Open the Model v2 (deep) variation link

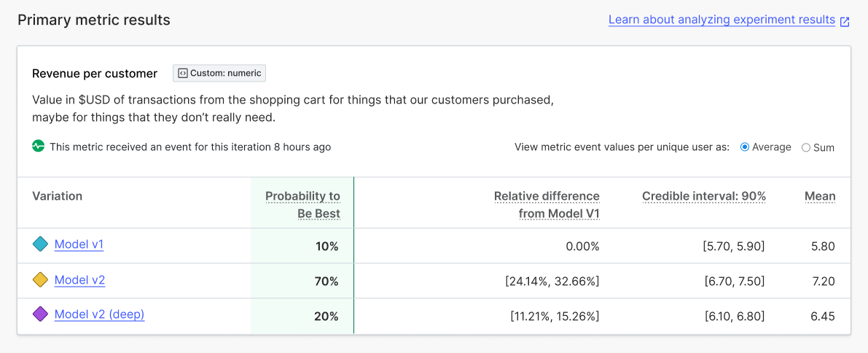pos(99,314)
